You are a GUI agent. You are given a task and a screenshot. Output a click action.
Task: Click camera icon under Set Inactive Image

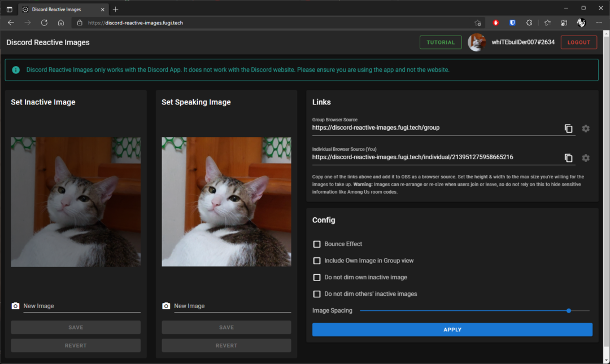(15, 306)
